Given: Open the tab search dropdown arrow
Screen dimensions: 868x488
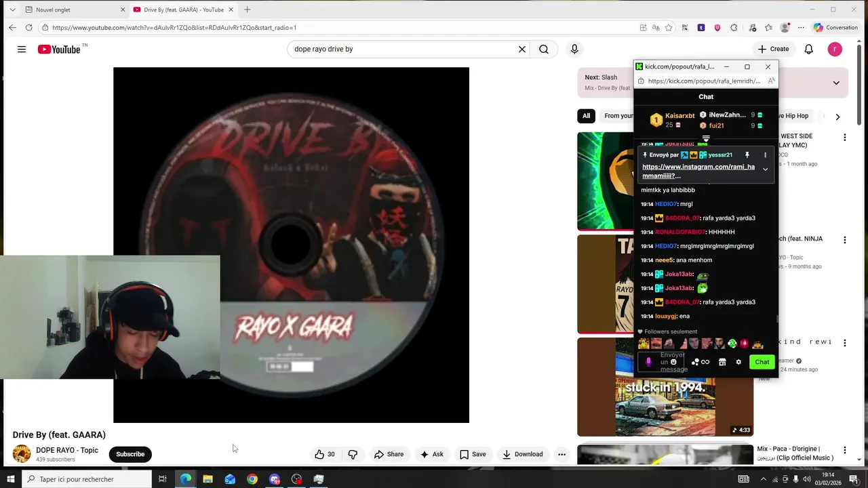Looking at the screenshot, I should click(12, 9).
